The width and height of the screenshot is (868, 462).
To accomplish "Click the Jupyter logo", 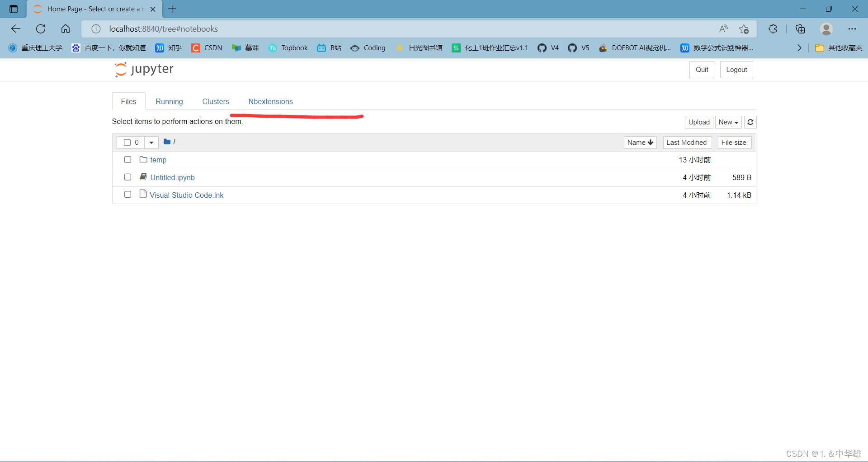I will pyautogui.click(x=144, y=69).
